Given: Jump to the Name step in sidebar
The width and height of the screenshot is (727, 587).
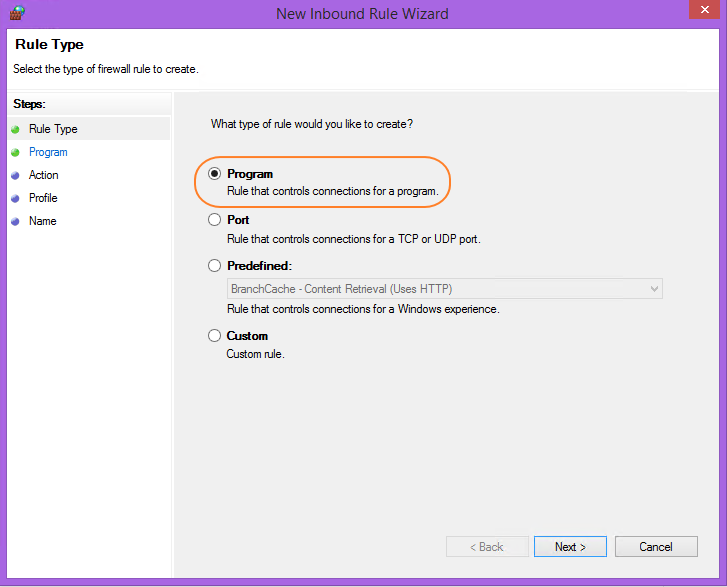Looking at the screenshot, I should point(43,221).
